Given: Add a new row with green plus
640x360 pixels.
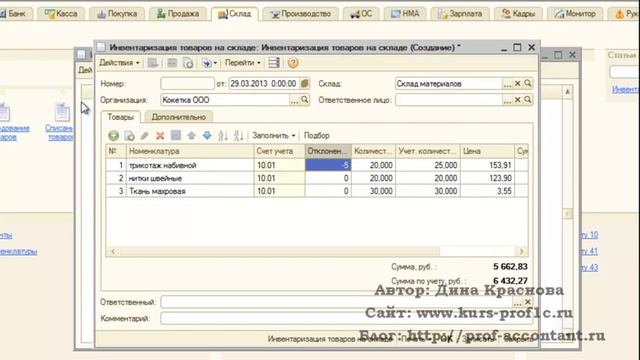Looking at the screenshot, I should click(113, 136).
